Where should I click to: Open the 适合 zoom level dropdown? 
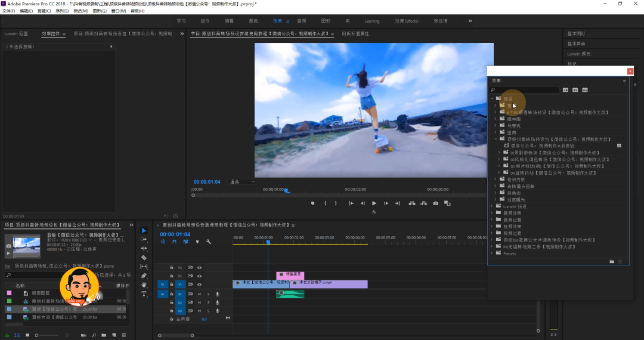click(242, 181)
